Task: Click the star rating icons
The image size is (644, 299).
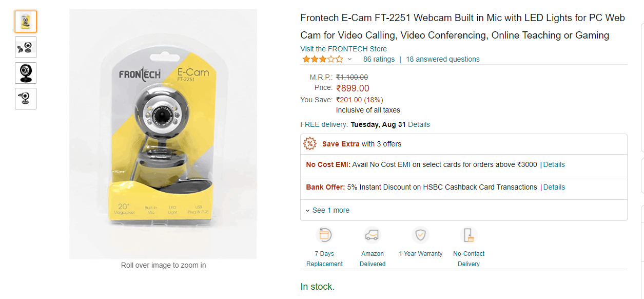Action: pos(322,59)
